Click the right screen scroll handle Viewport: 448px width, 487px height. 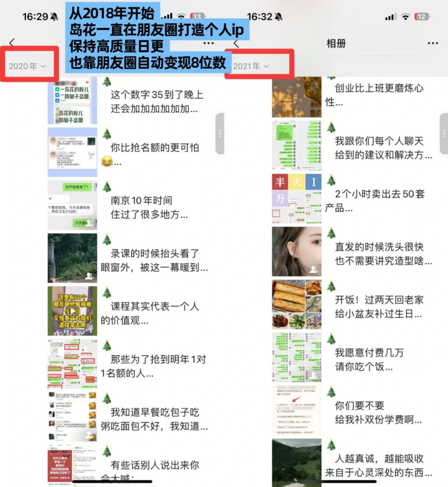pyautogui.click(x=444, y=133)
